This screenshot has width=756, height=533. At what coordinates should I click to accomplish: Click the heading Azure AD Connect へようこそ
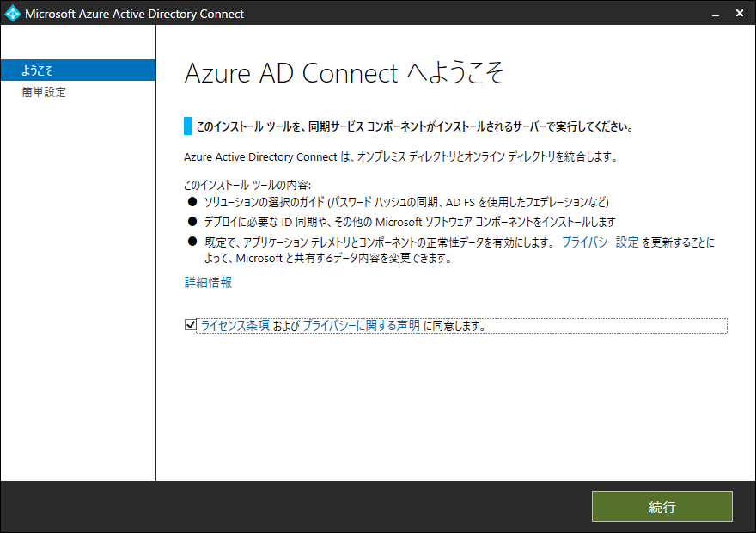pos(344,73)
